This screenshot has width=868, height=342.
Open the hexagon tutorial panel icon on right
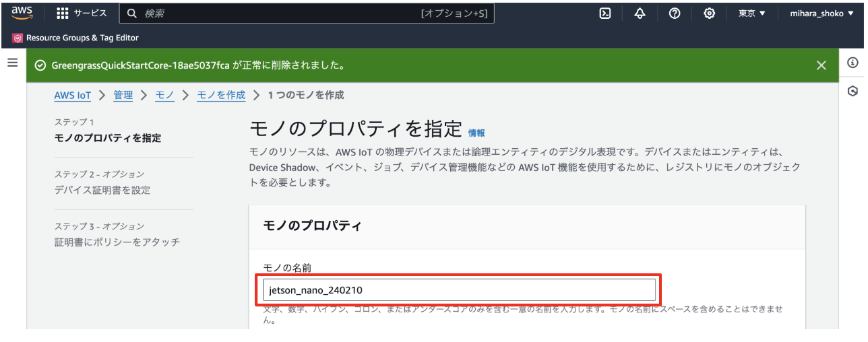point(852,91)
